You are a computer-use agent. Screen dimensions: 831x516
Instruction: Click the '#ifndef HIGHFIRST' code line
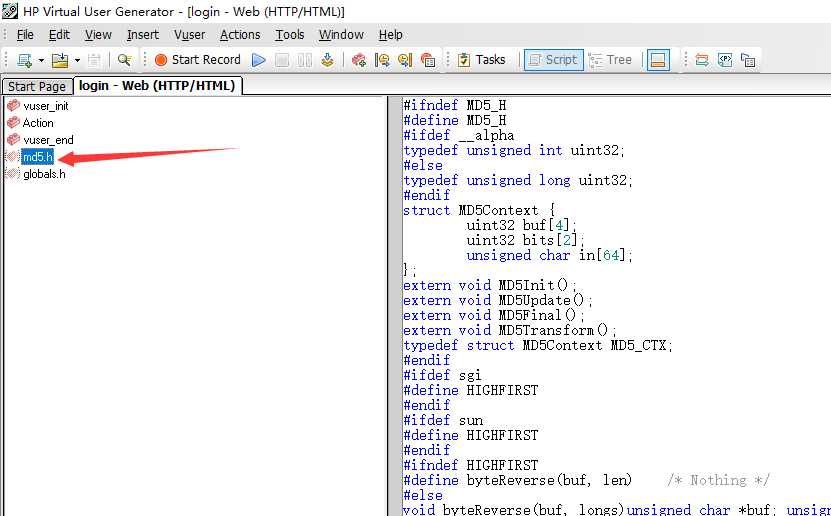point(471,465)
